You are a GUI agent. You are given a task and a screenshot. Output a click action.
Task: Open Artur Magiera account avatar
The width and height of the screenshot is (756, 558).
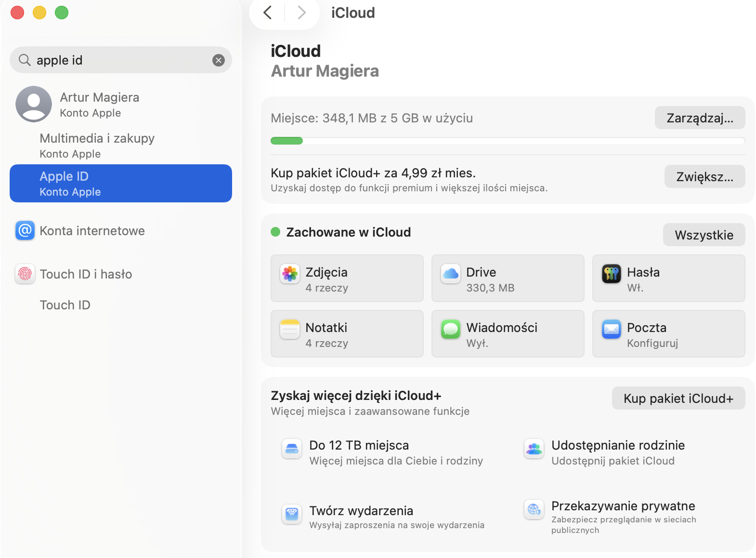34,104
